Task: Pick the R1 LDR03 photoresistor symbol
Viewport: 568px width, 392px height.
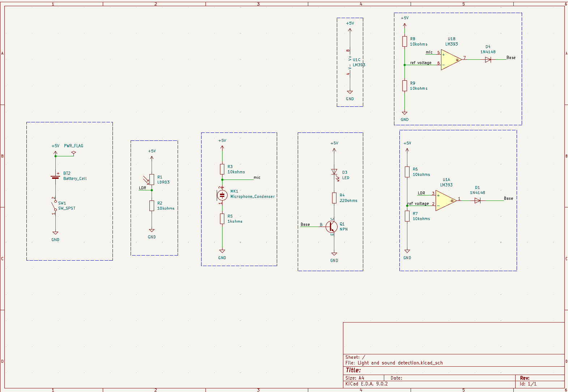Action: 150,180
